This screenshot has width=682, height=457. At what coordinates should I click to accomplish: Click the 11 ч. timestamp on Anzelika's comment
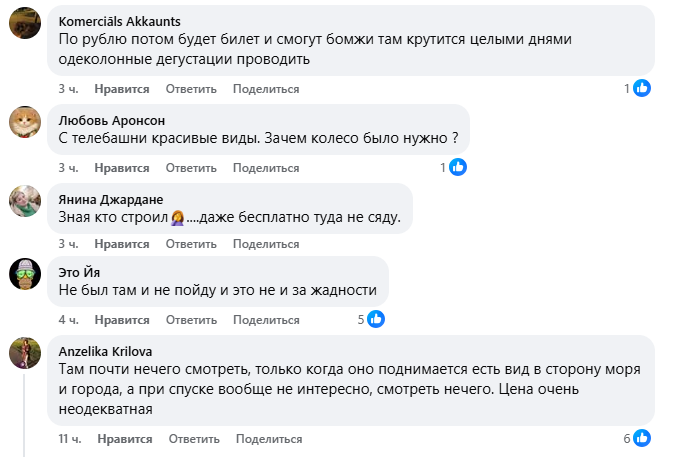click(70, 439)
